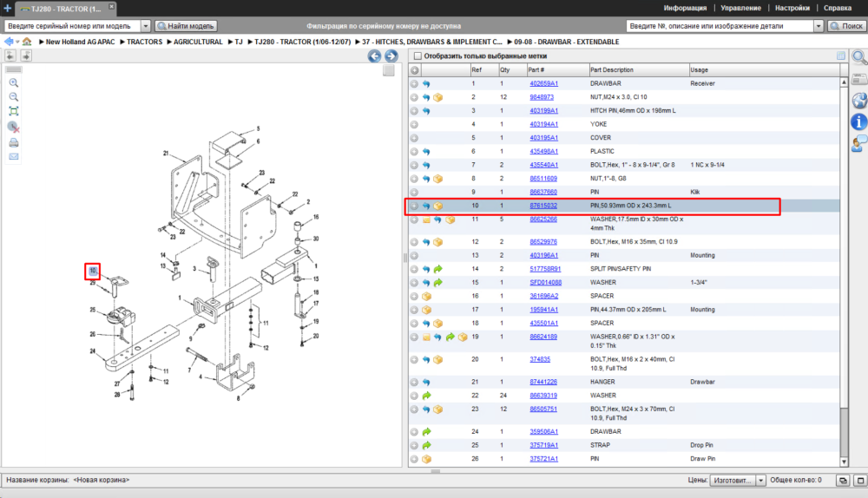Zoom in on the parts diagram

coord(14,83)
